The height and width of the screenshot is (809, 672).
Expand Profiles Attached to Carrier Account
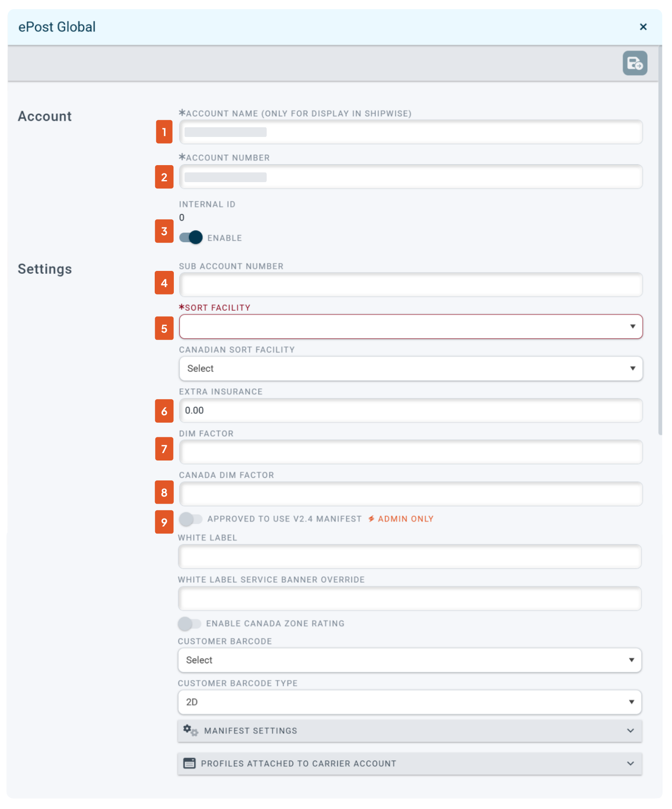(x=409, y=763)
